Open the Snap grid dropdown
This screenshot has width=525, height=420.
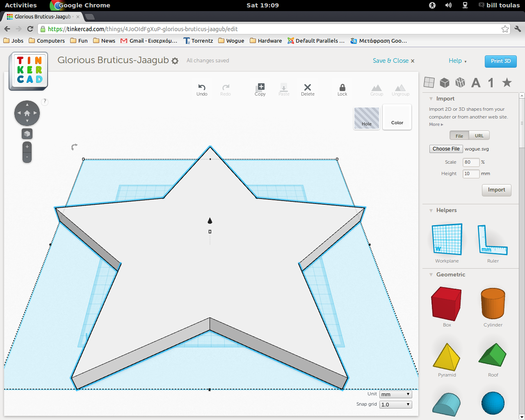[395, 404]
